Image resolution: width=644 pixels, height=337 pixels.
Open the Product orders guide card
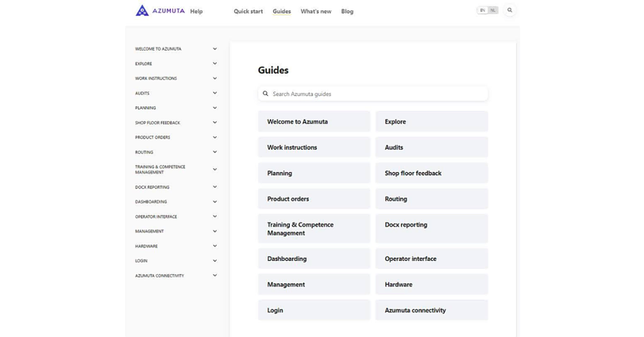[314, 199]
